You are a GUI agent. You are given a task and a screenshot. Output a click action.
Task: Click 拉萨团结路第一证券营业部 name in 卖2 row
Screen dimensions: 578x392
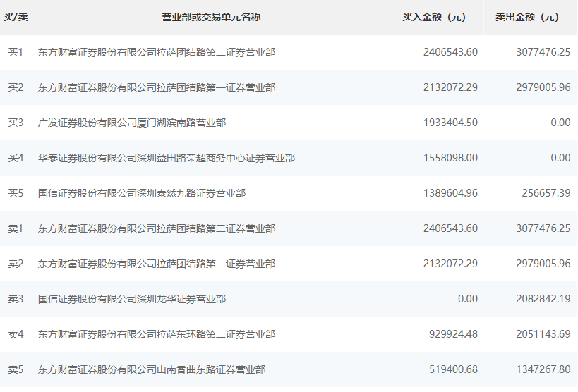tap(157, 264)
